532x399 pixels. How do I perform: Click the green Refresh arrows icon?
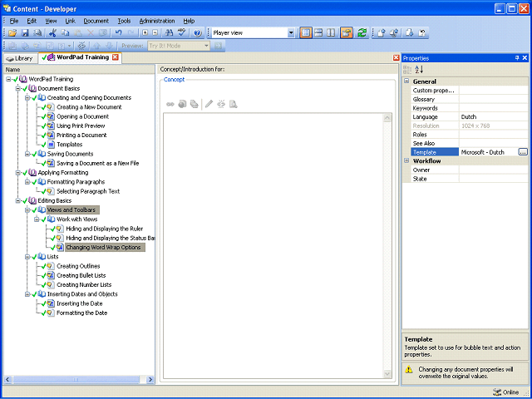tap(362, 33)
